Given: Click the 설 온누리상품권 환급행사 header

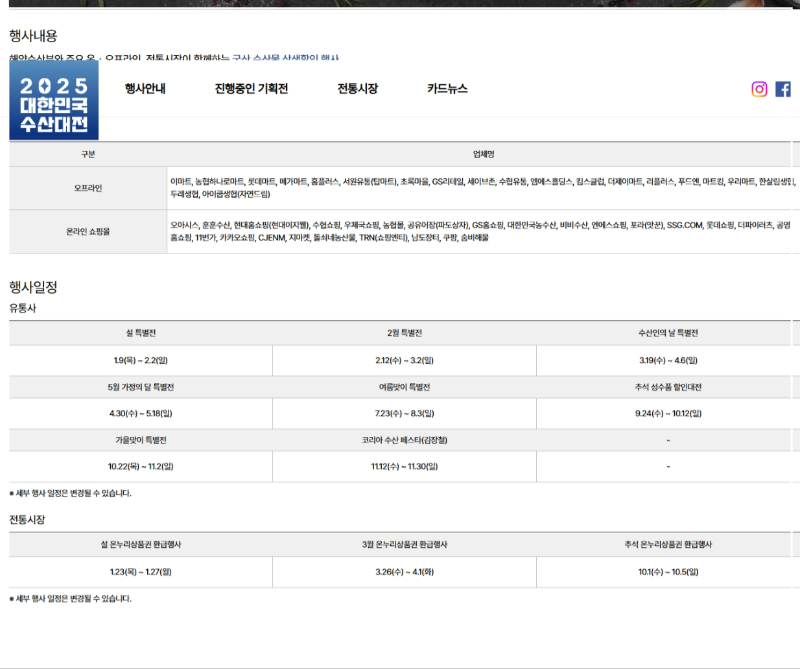Looking at the screenshot, I should pos(141,544).
